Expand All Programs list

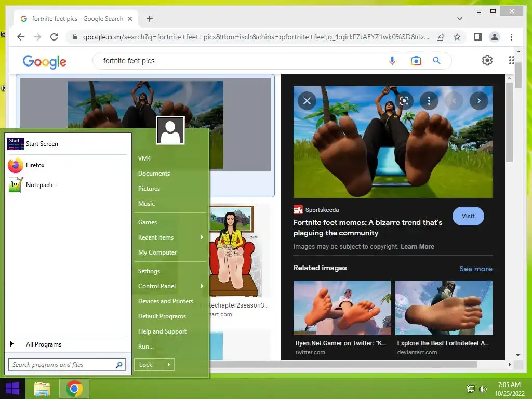pyautogui.click(x=66, y=344)
